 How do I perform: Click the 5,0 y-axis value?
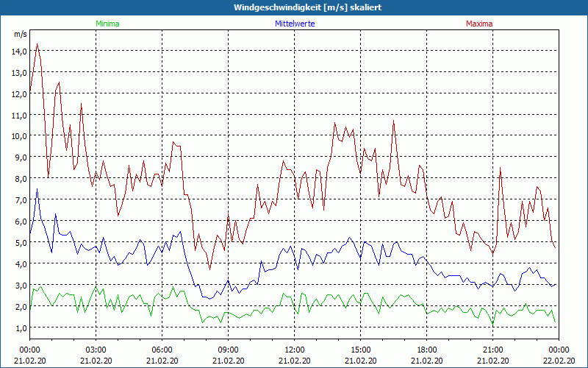pyautogui.click(x=21, y=243)
